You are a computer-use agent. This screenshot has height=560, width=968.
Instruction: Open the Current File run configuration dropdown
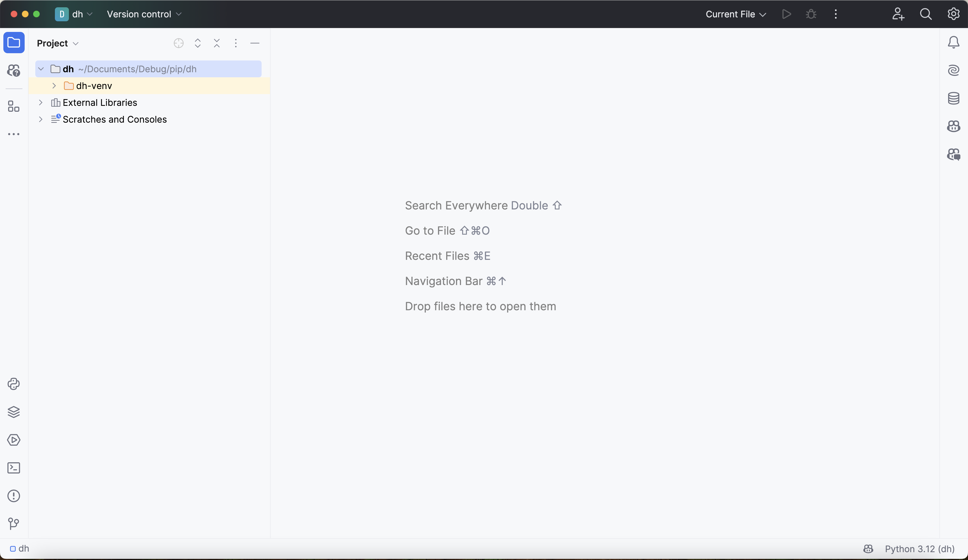[736, 14]
